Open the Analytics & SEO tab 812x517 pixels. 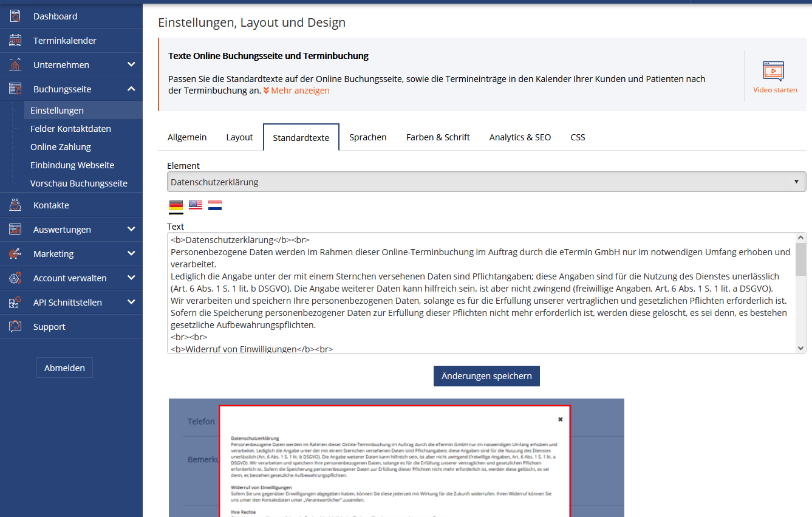tap(520, 137)
